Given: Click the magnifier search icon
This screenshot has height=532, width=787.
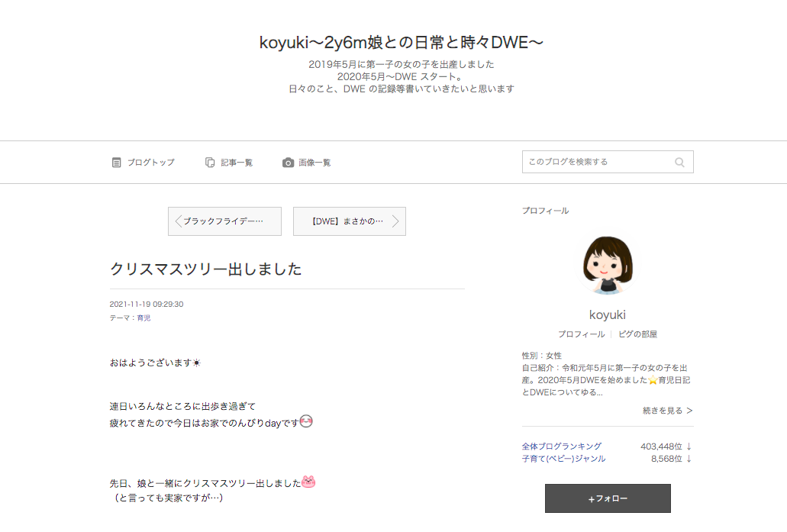Looking at the screenshot, I should click(679, 162).
